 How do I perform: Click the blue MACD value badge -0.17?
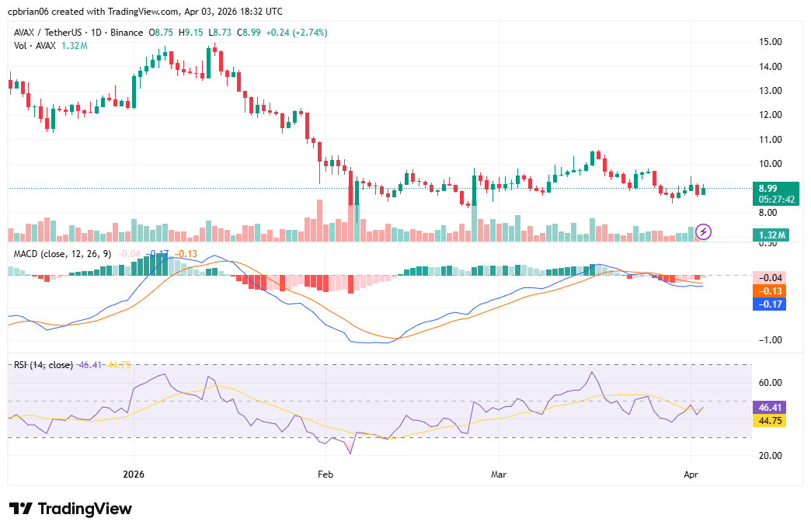point(771,303)
